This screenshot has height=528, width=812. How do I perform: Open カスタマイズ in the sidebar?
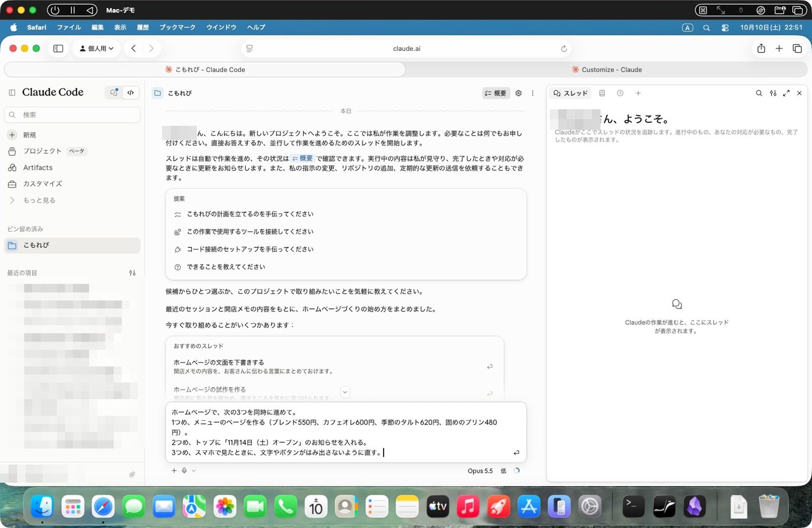72,184
